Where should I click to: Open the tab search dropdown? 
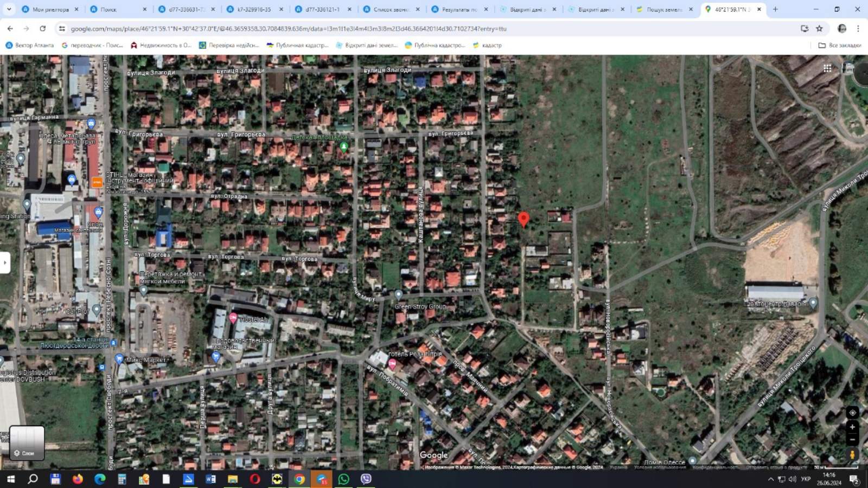click(x=9, y=9)
